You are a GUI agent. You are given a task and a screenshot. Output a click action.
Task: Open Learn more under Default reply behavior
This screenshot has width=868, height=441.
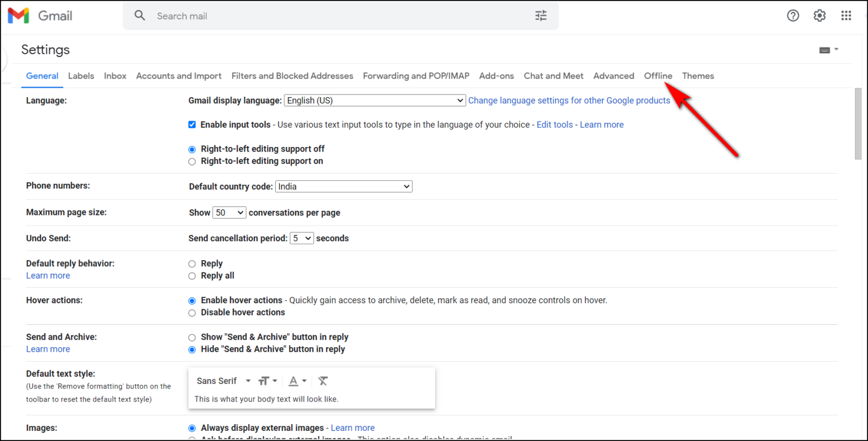pos(48,275)
